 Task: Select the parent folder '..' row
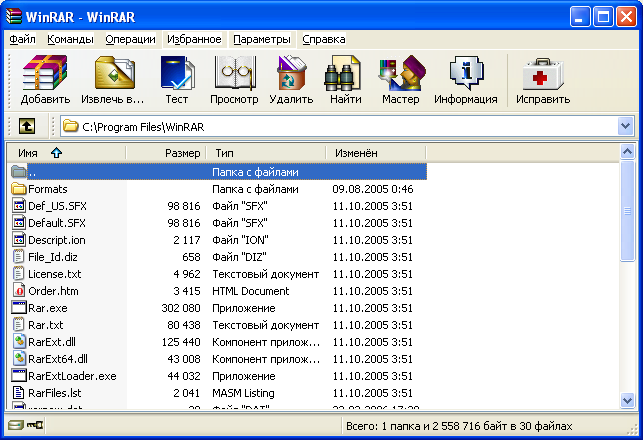pyautogui.click(x=219, y=172)
